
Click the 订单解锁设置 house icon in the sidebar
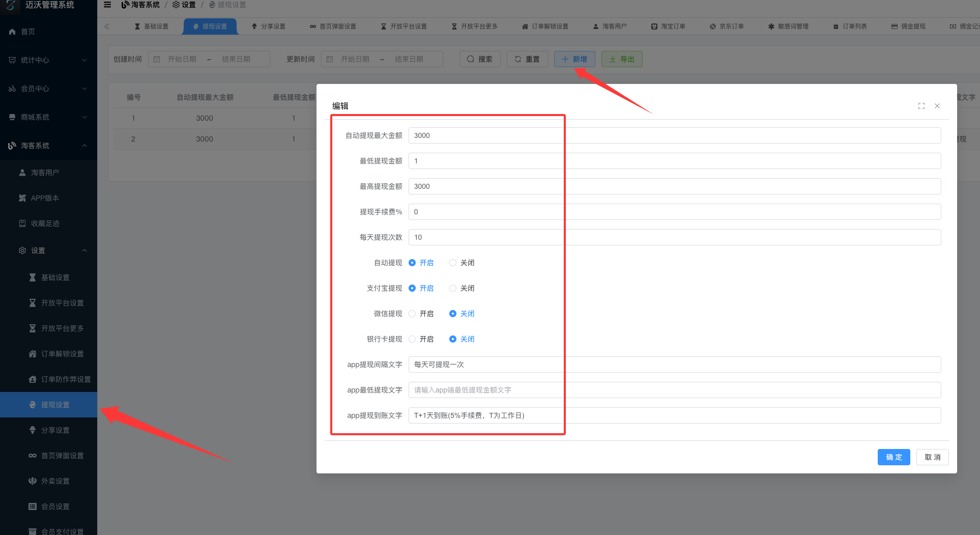pyautogui.click(x=33, y=354)
